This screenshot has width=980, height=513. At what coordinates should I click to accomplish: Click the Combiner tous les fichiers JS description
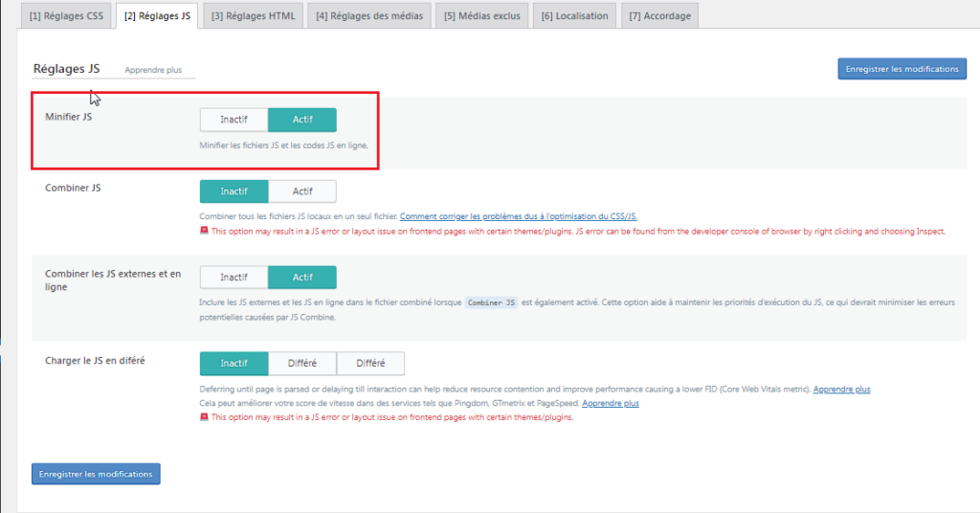299,216
